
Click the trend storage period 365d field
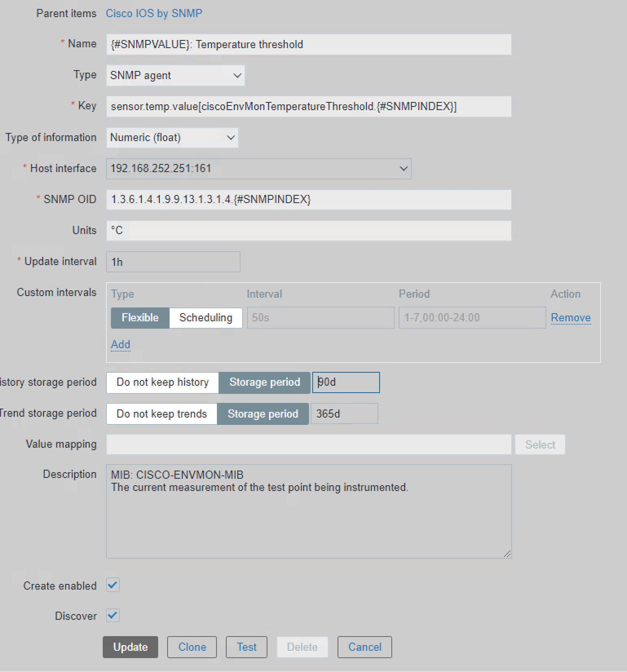(344, 414)
